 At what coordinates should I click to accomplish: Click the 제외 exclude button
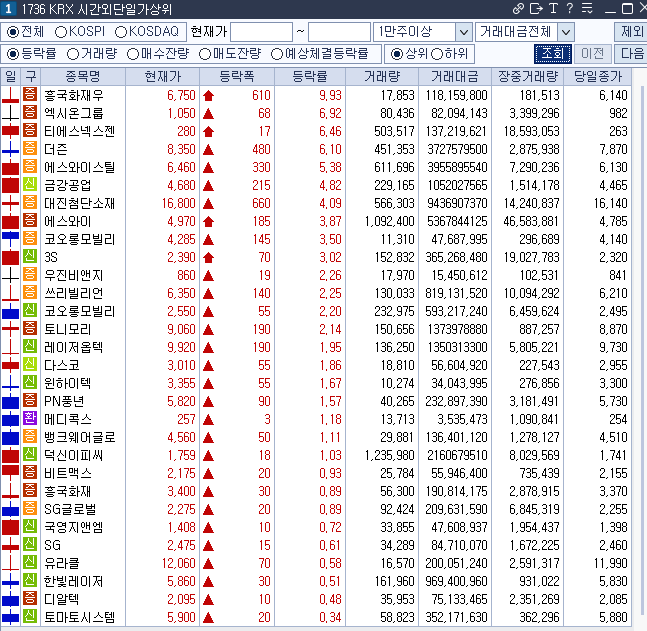[631, 32]
